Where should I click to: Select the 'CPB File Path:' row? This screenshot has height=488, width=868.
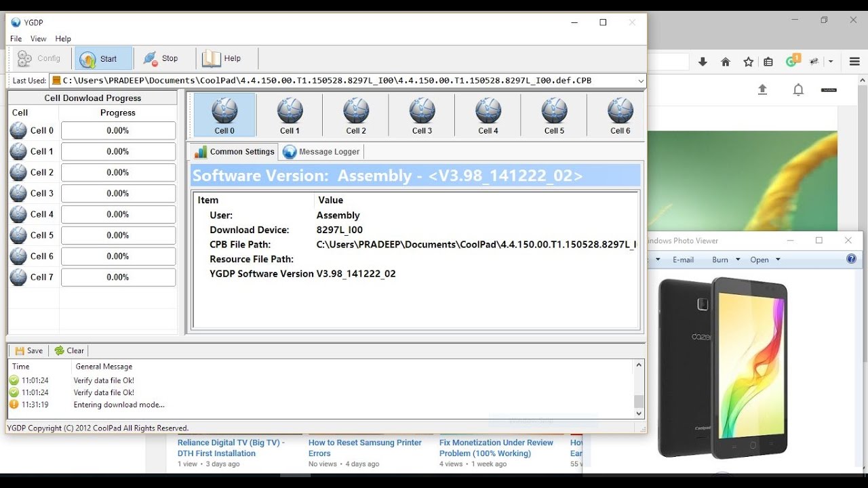pos(416,245)
